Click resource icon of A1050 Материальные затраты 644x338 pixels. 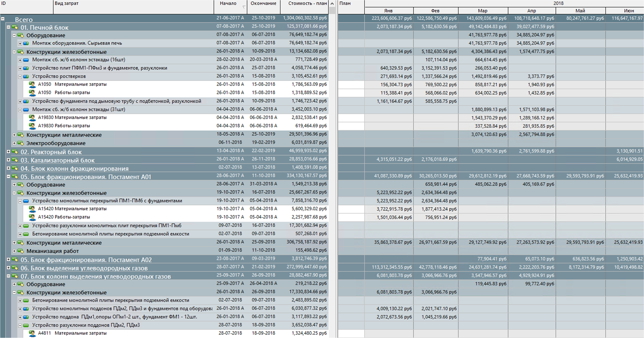(x=32, y=84)
